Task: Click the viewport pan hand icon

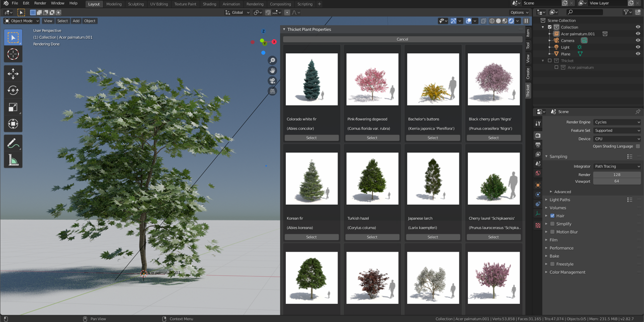Action: 272,70
